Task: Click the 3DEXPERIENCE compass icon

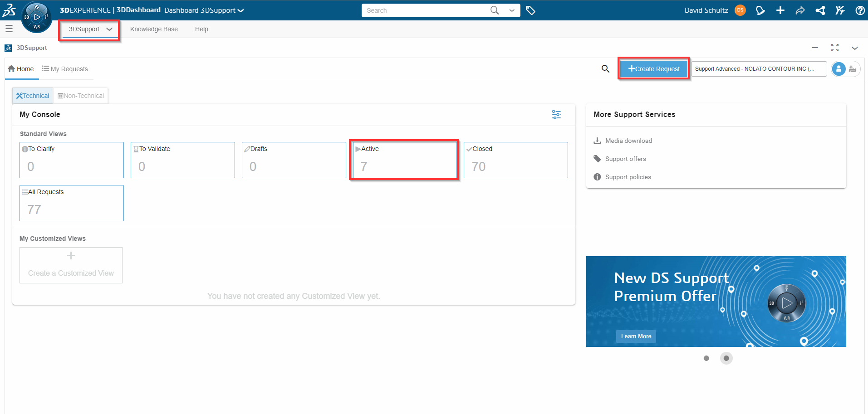Action: coord(37,18)
